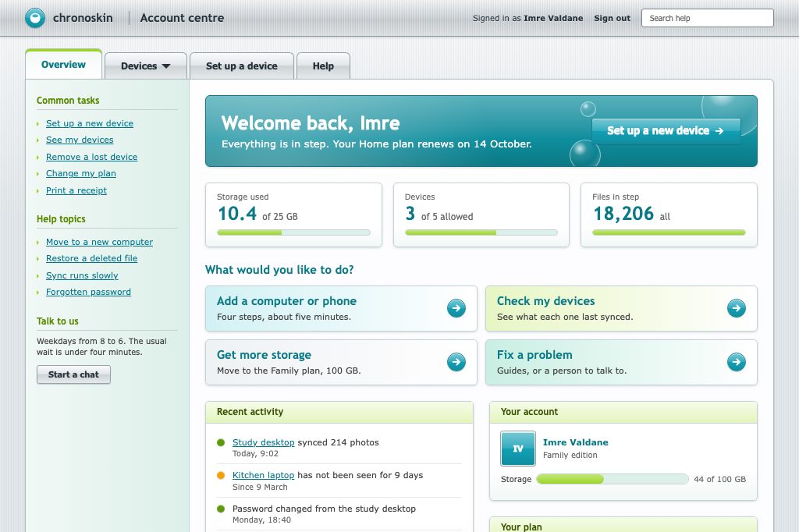
Task: Click Sign out
Action: 612,19
